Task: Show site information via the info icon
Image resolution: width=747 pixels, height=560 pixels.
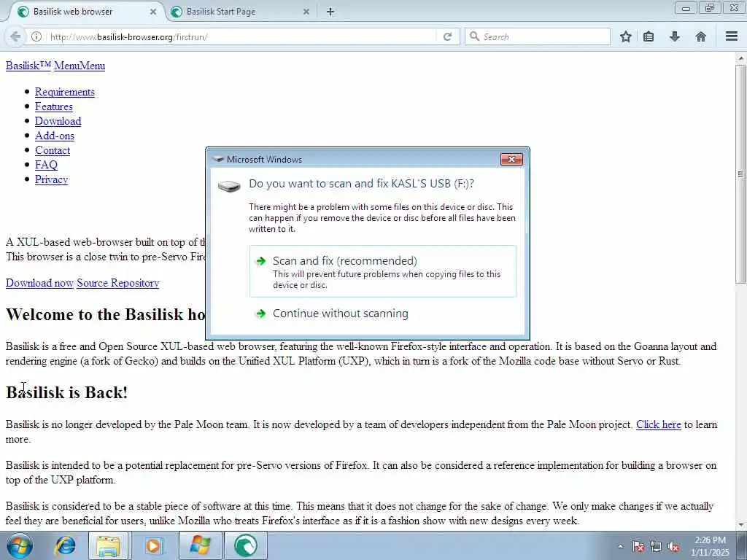Action: click(36, 36)
